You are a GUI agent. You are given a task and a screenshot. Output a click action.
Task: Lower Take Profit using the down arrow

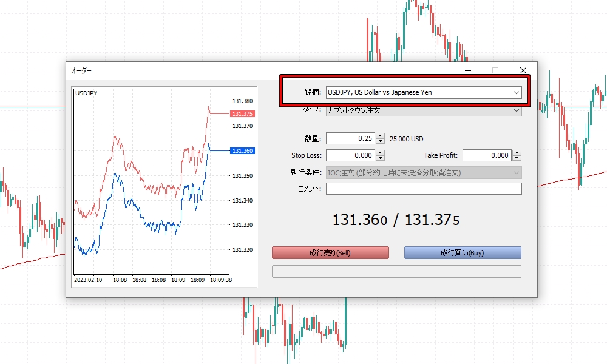tap(517, 158)
